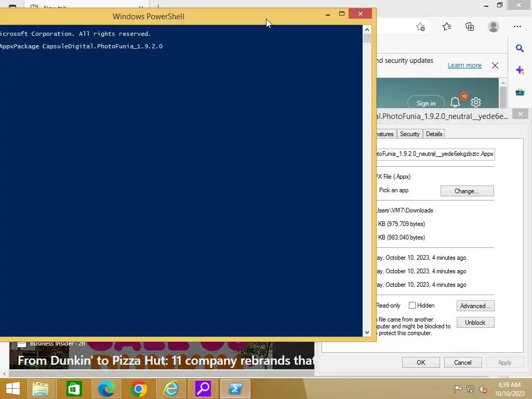The width and height of the screenshot is (532, 399).
Task: Open Action Center flag in system tray
Action: (x=458, y=389)
